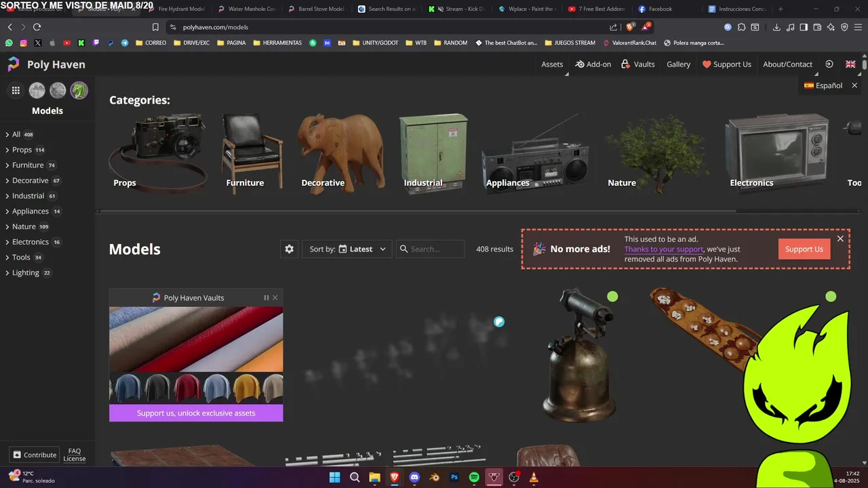Open the Assets menu in header
Screen dimensions: 868x488
coord(552,64)
